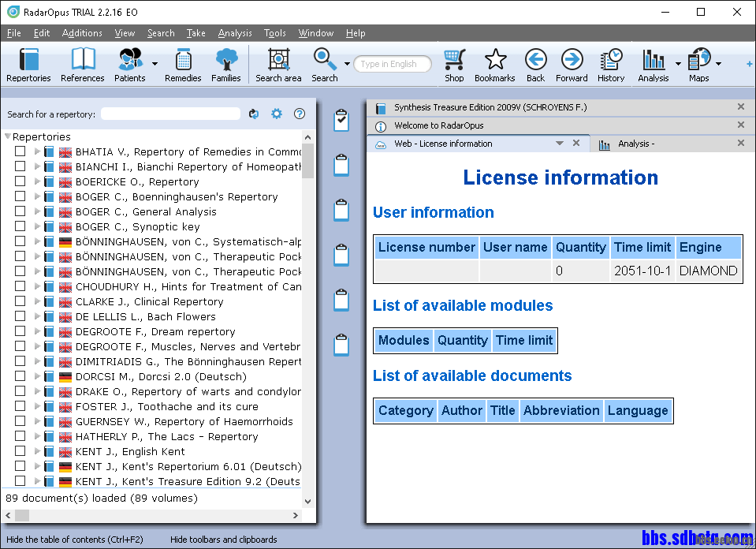Switch to the Welcome to RadarOpus tab
756x549 pixels.
(x=439, y=125)
